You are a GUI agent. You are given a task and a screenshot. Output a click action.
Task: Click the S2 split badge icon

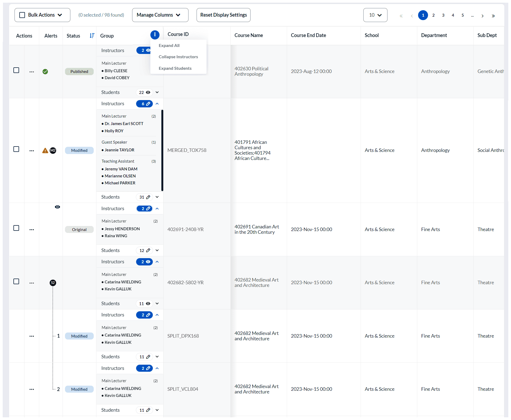tap(53, 283)
